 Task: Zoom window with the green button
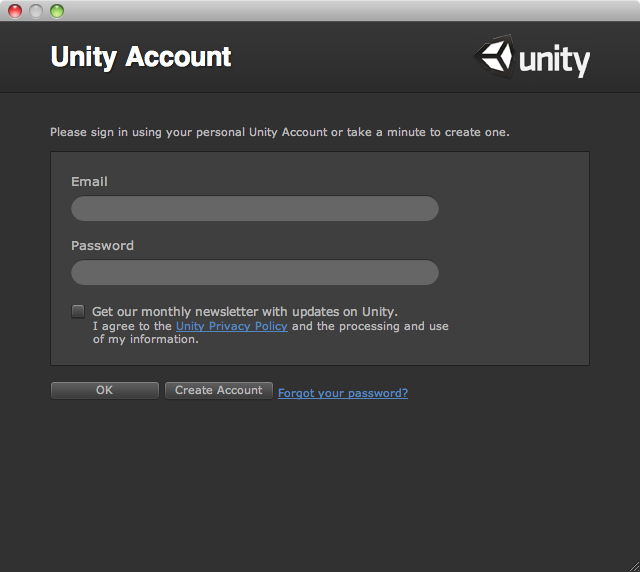(x=57, y=11)
